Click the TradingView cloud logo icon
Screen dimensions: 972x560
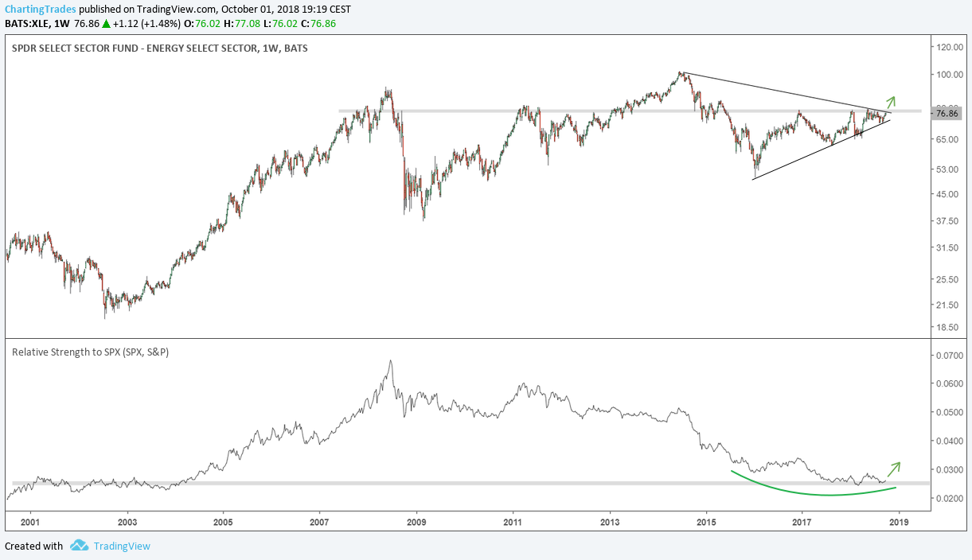(78, 546)
